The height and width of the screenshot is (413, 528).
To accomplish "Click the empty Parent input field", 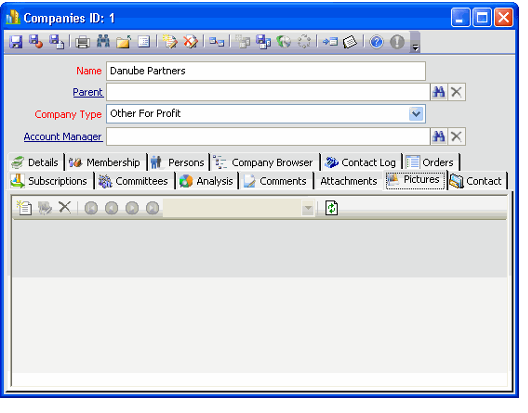I will tap(268, 92).
